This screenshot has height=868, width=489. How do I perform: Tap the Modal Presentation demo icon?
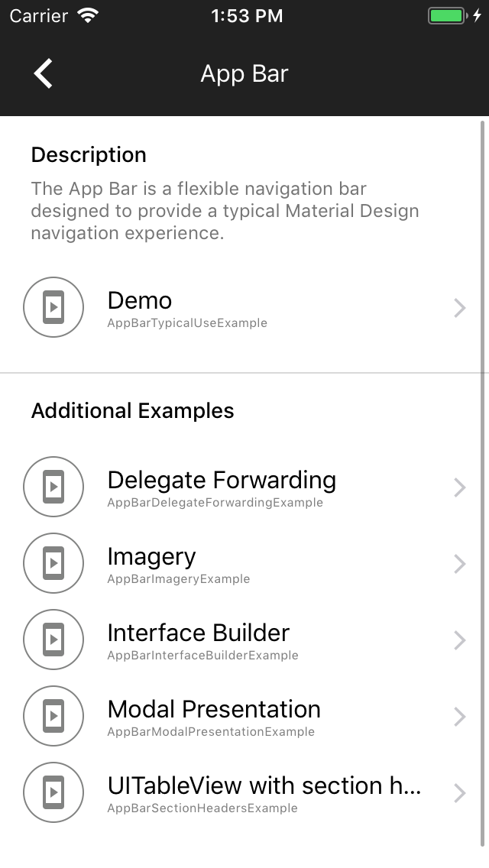53,716
